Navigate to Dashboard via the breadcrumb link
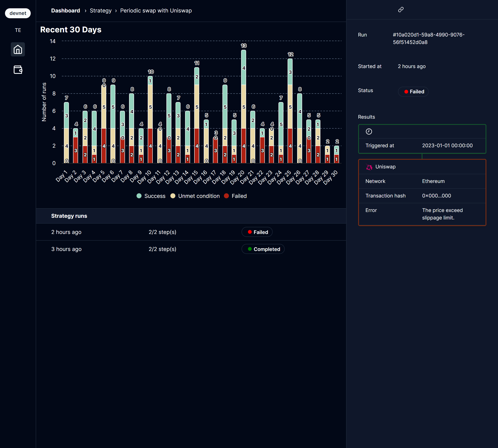 65,11
